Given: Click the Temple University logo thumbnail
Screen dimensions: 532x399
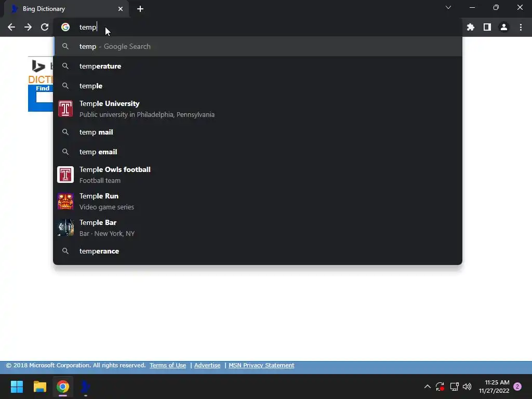Looking at the screenshot, I should tap(65, 109).
